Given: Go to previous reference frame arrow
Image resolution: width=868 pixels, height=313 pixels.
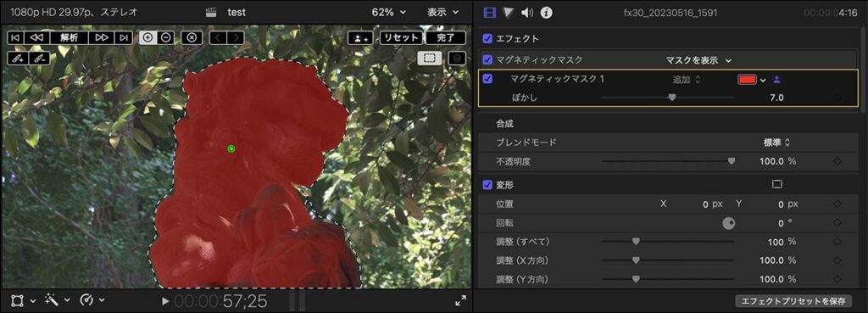Looking at the screenshot, I should [x=218, y=37].
